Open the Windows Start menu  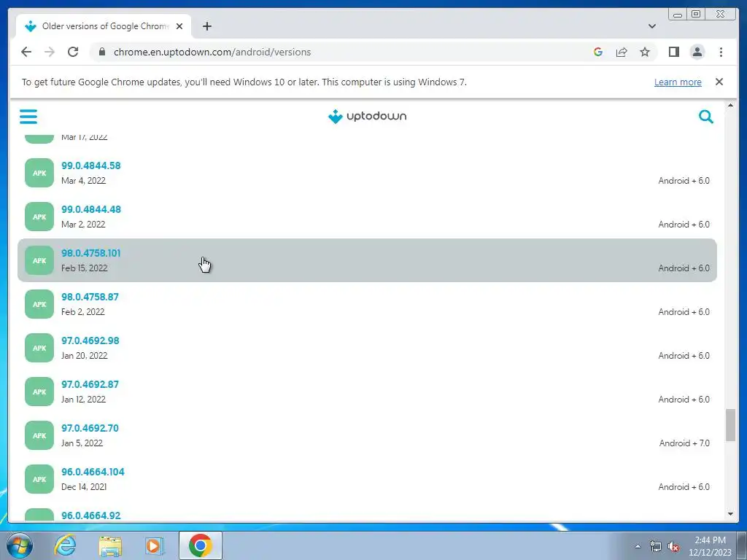20,545
